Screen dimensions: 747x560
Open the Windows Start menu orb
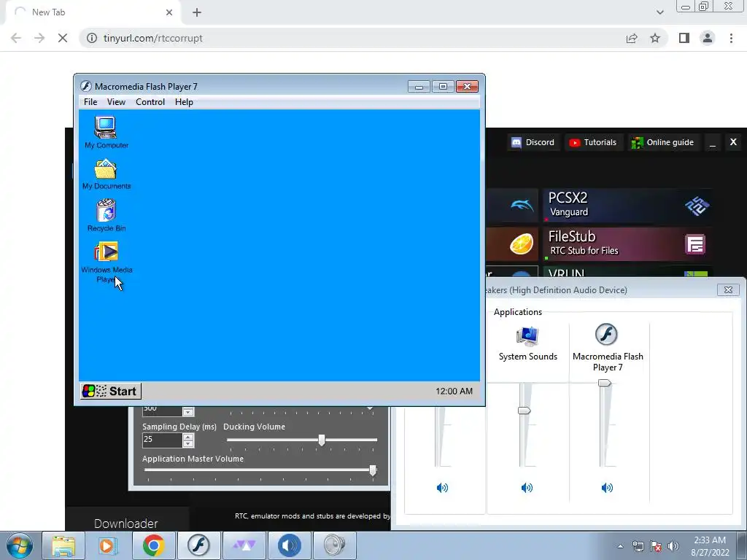[x=20, y=545]
